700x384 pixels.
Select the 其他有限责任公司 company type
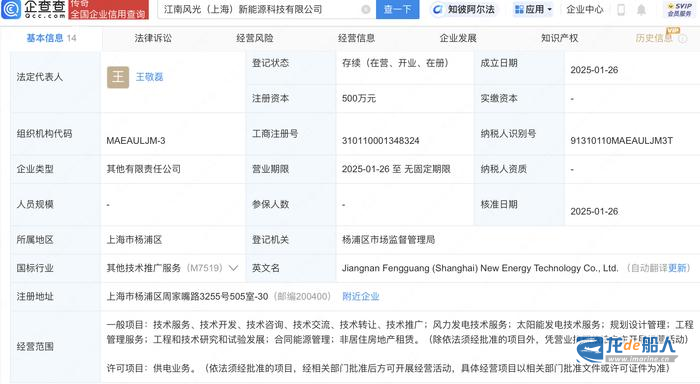144,169
